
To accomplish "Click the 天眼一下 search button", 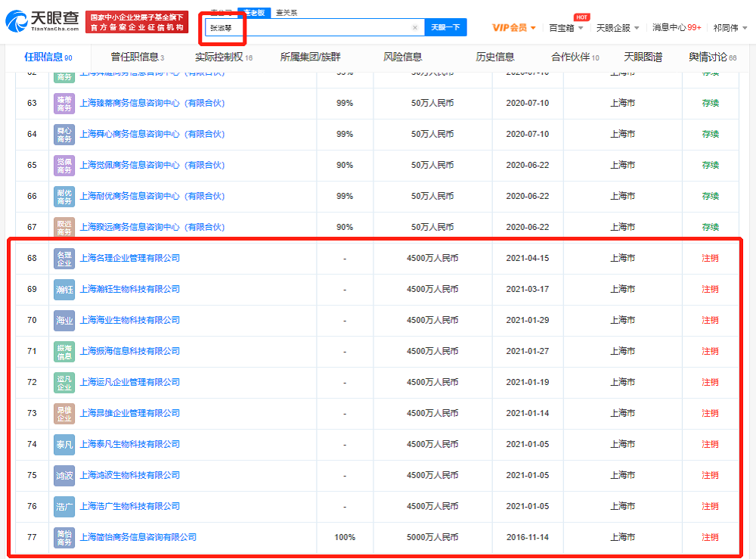I will point(446,26).
